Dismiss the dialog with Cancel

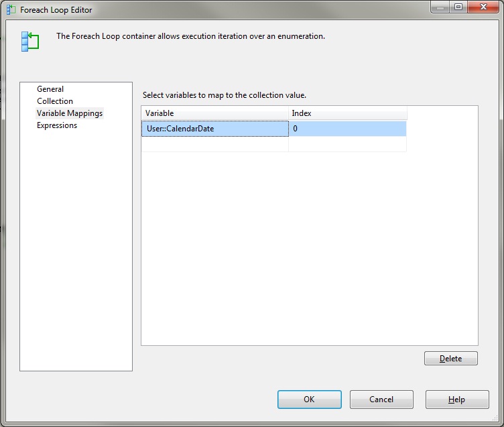click(x=381, y=400)
